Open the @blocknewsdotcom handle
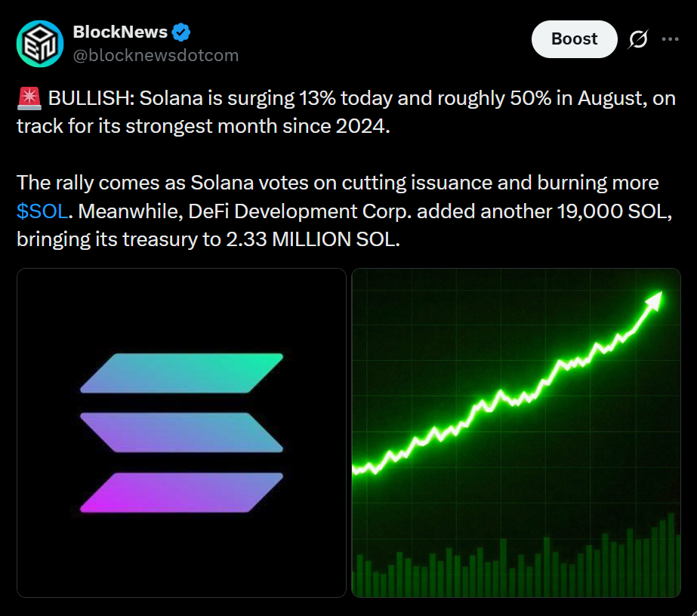The height and width of the screenshot is (616, 697). pos(156,56)
